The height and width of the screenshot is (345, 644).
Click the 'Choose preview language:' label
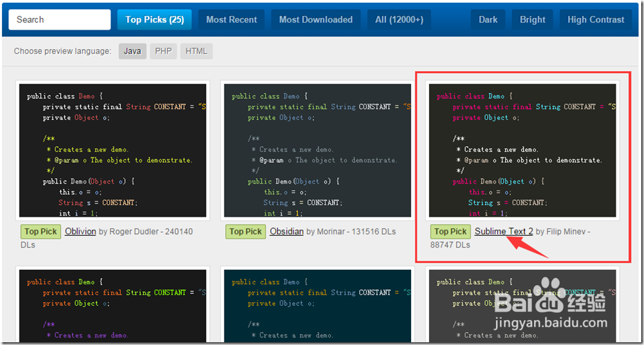[62, 51]
